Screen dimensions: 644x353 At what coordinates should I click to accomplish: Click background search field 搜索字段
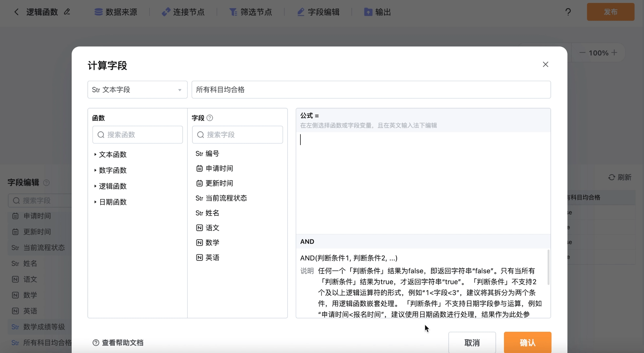point(40,200)
